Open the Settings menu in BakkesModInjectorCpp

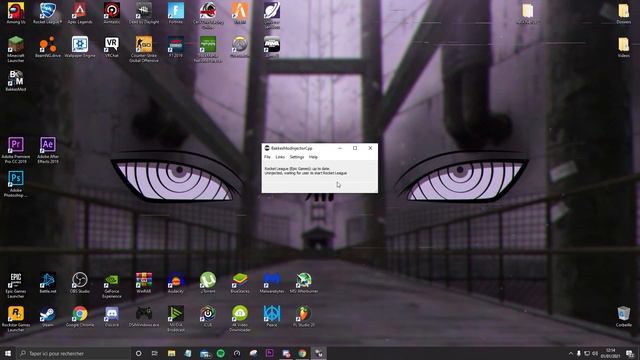(297, 157)
